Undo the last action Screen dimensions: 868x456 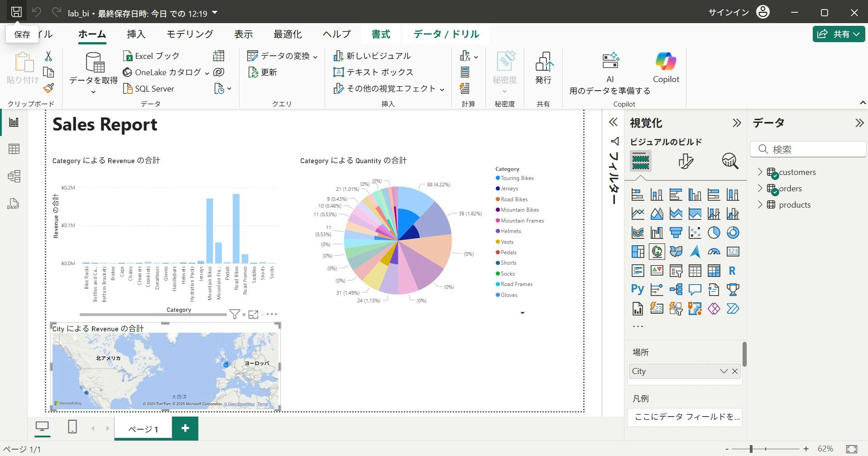(x=37, y=12)
